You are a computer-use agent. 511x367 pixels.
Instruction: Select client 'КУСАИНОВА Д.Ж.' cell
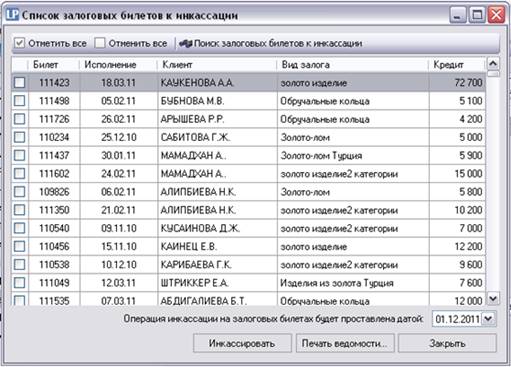click(x=217, y=228)
